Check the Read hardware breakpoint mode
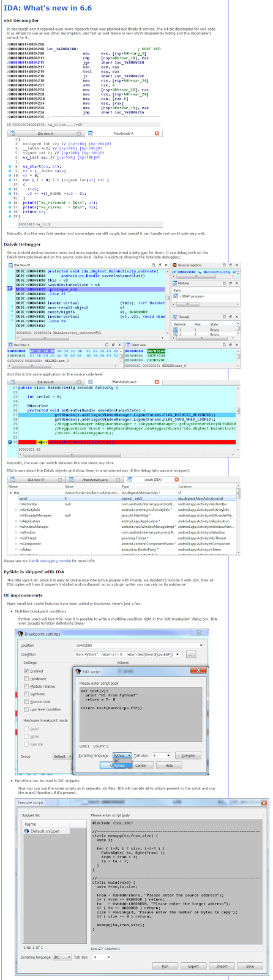The width and height of the screenshot is (273, 980). point(27,729)
